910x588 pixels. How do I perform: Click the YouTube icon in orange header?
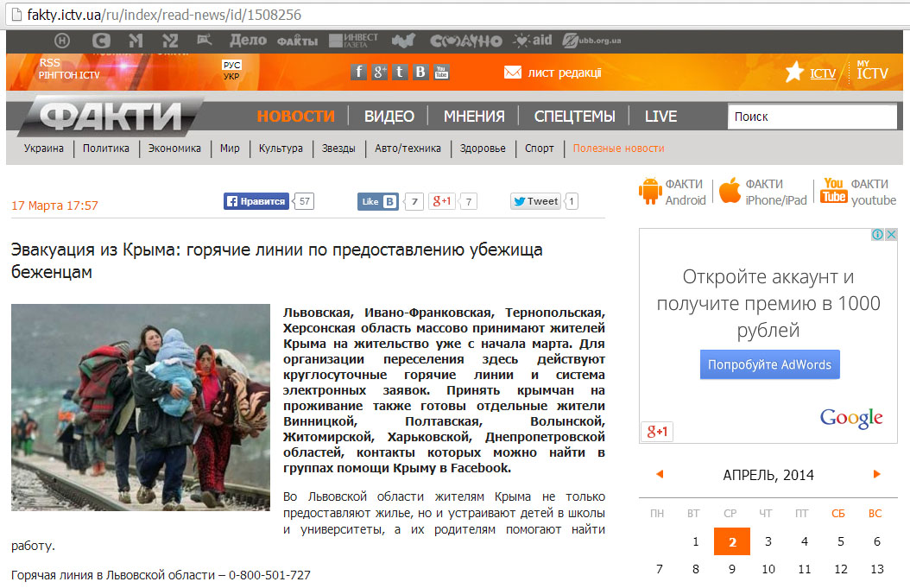click(x=441, y=73)
